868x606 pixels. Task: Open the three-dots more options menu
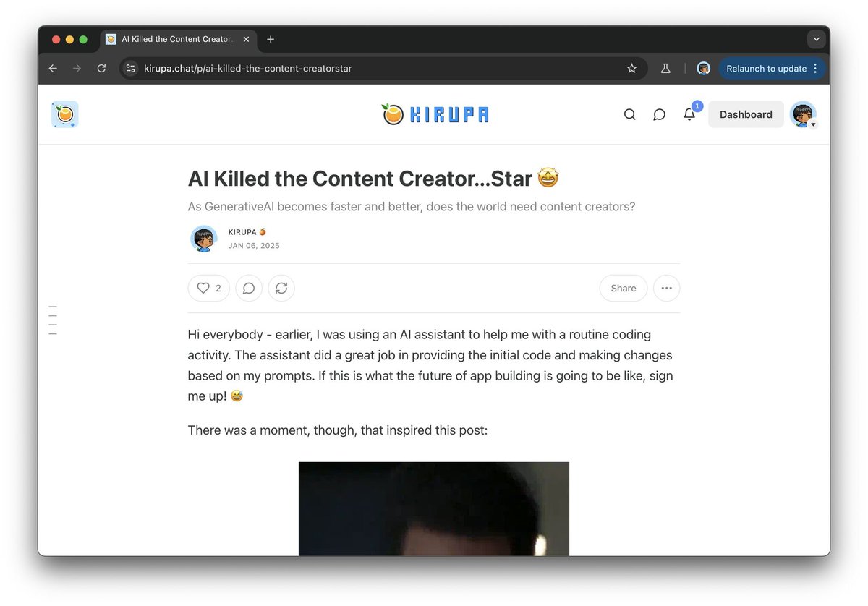(667, 288)
